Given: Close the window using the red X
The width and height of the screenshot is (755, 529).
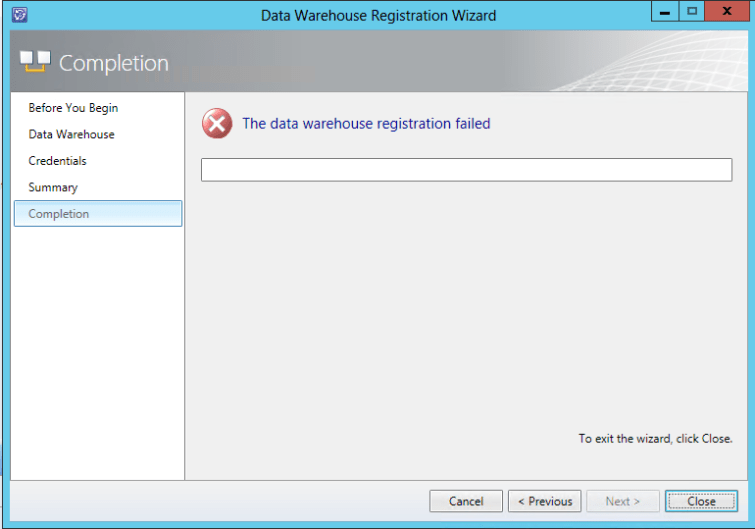Looking at the screenshot, I should point(726,13).
